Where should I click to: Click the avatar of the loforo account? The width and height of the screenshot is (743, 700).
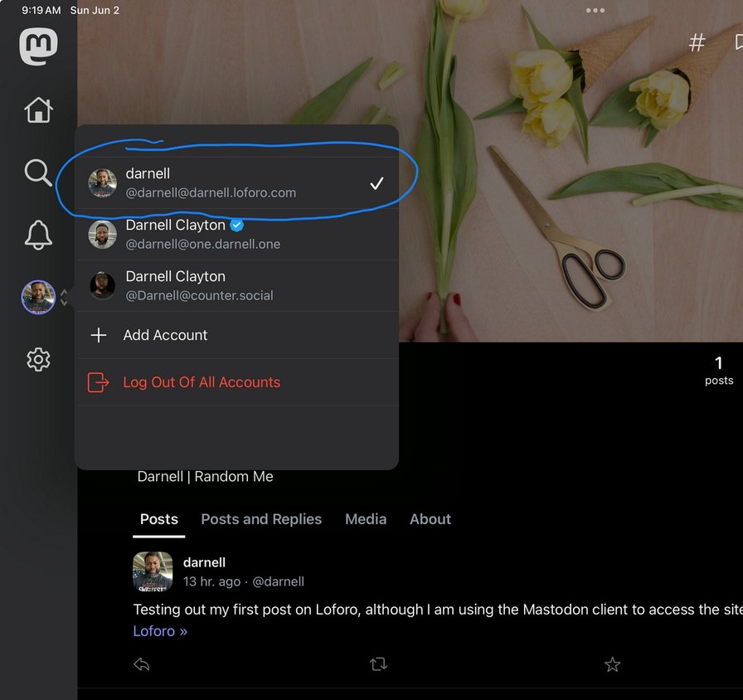tap(102, 183)
